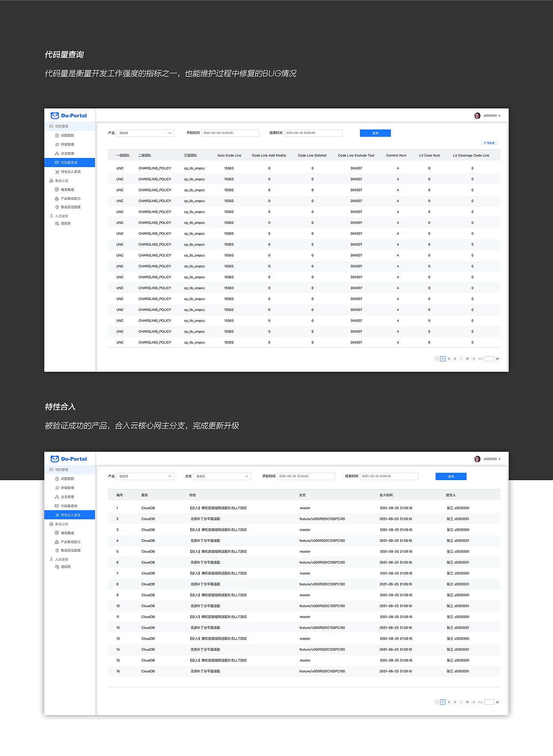553x756 pixels.
Task: Go to page 2 in top panel pagination
Action: [449, 359]
